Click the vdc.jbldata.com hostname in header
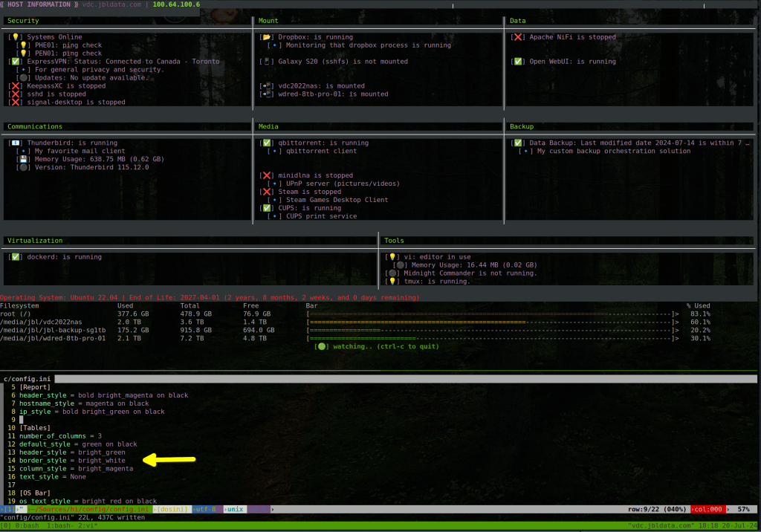The height and width of the screenshot is (532, 761). point(111,4)
